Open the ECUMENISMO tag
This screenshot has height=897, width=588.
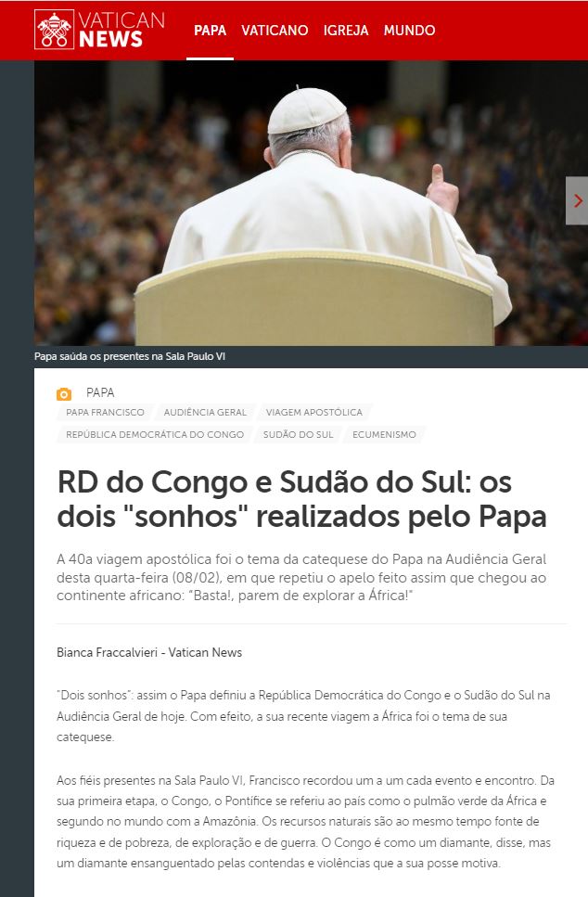tap(384, 434)
